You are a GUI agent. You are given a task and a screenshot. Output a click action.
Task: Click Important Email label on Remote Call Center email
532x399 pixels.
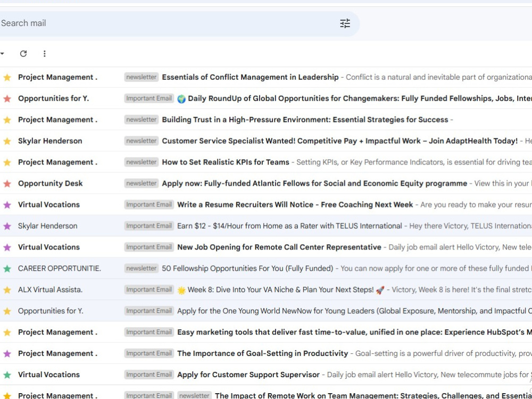click(x=149, y=247)
